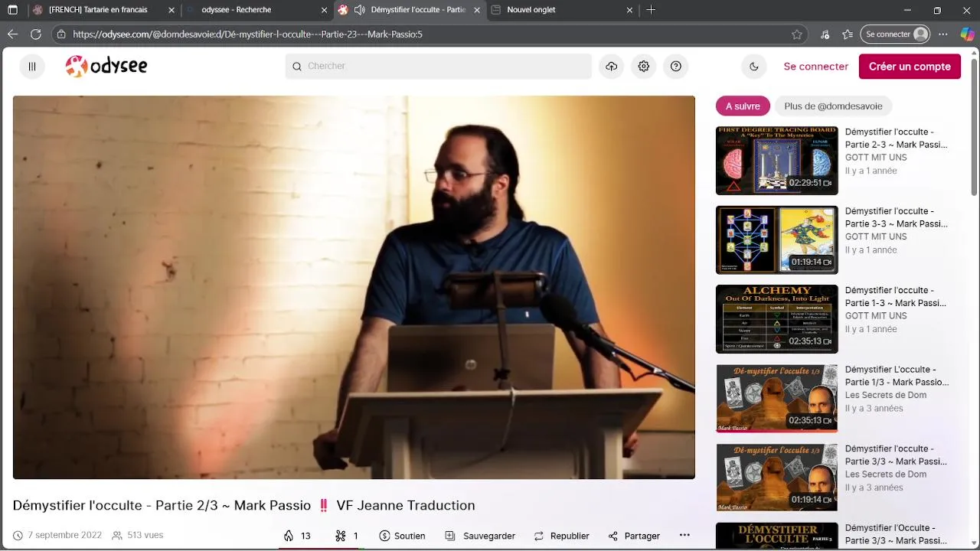Open the browser extensions icon
This screenshot has width=980, height=551.
pyautogui.click(x=825, y=34)
